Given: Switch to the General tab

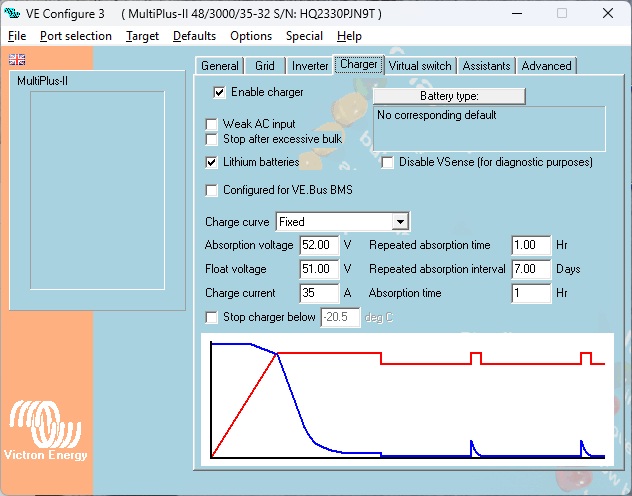Looking at the screenshot, I should (220, 66).
